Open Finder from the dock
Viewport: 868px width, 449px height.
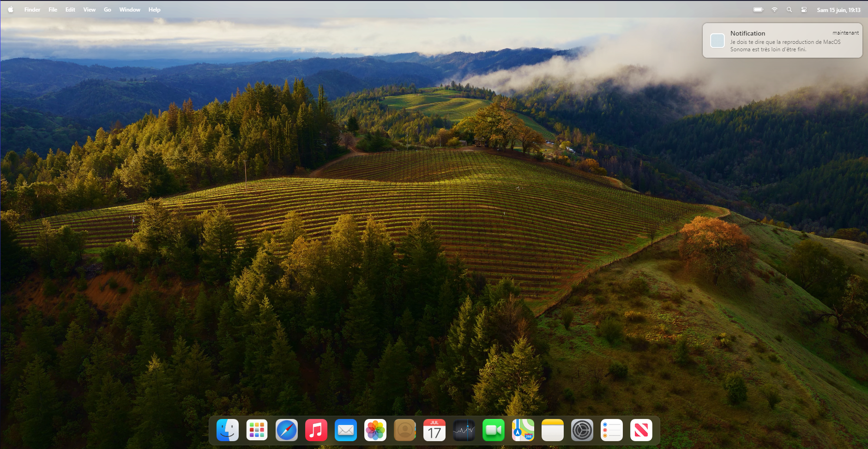click(x=228, y=431)
